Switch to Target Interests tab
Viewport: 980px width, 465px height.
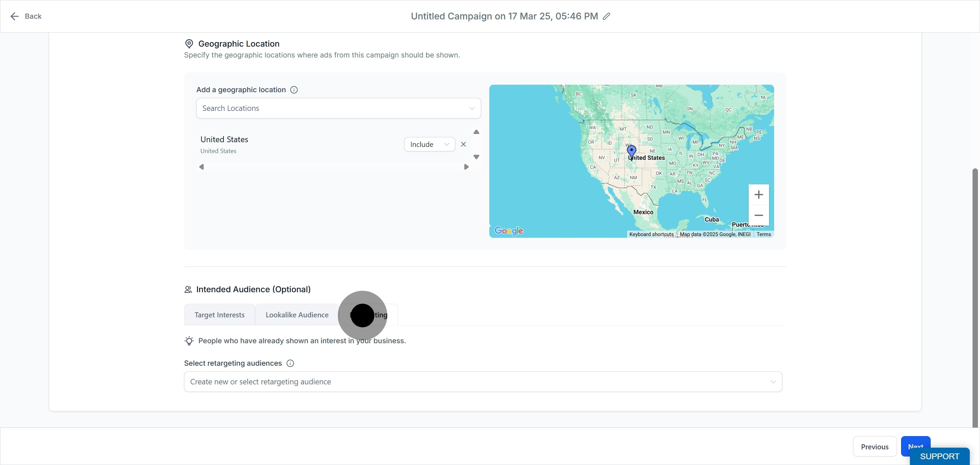tap(219, 315)
